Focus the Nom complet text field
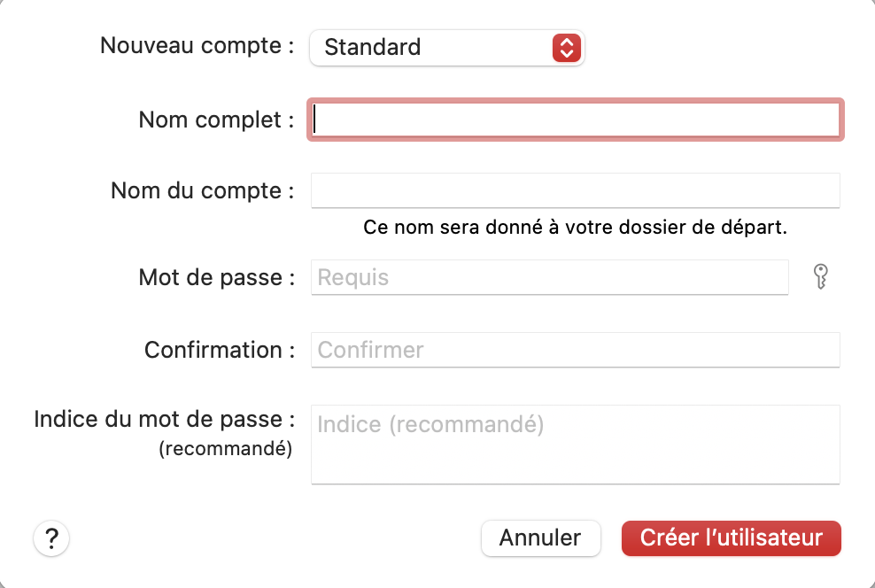 point(575,120)
